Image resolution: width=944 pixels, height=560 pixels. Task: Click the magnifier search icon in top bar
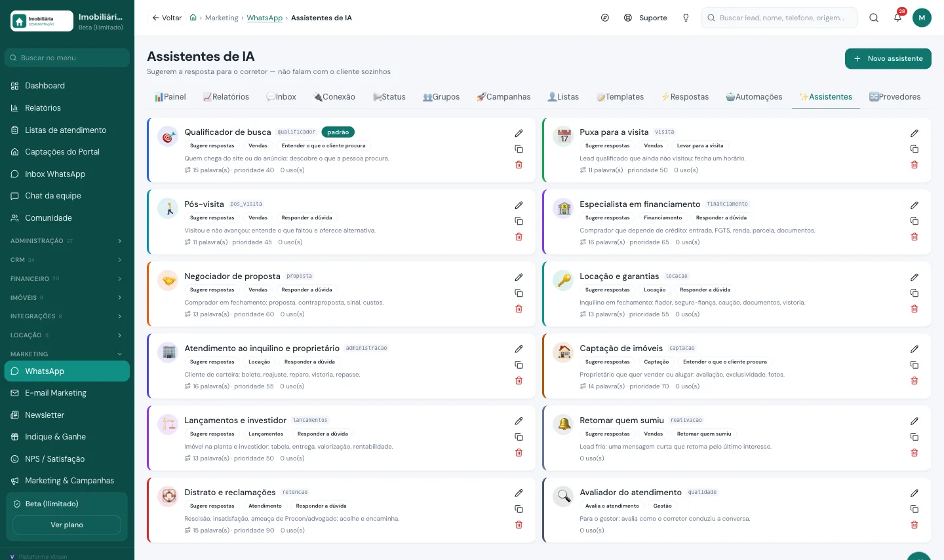(874, 18)
